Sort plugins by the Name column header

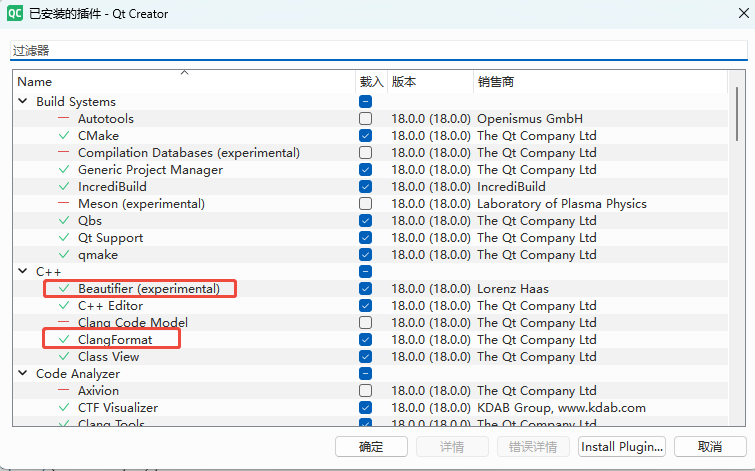pos(184,81)
